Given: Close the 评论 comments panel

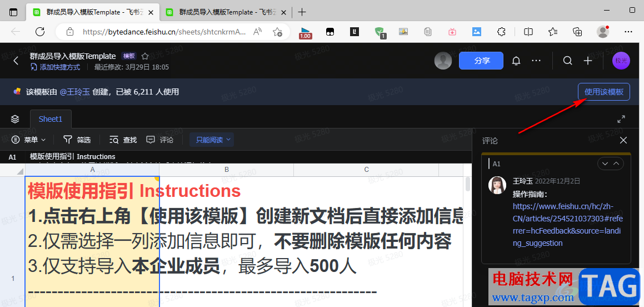Looking at the screenshot, I should pos(623,140).
